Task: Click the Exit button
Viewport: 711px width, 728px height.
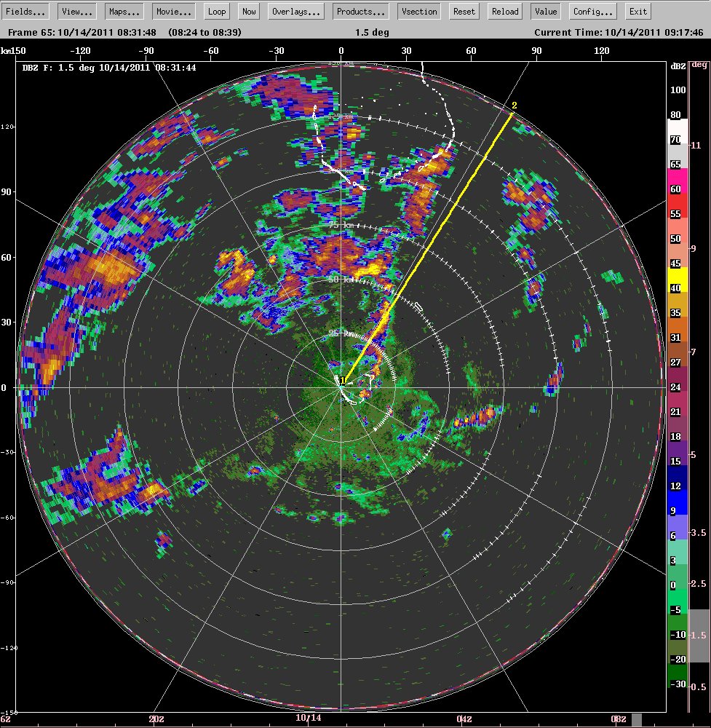Action: pyautogui.click(x=638, y=12)
